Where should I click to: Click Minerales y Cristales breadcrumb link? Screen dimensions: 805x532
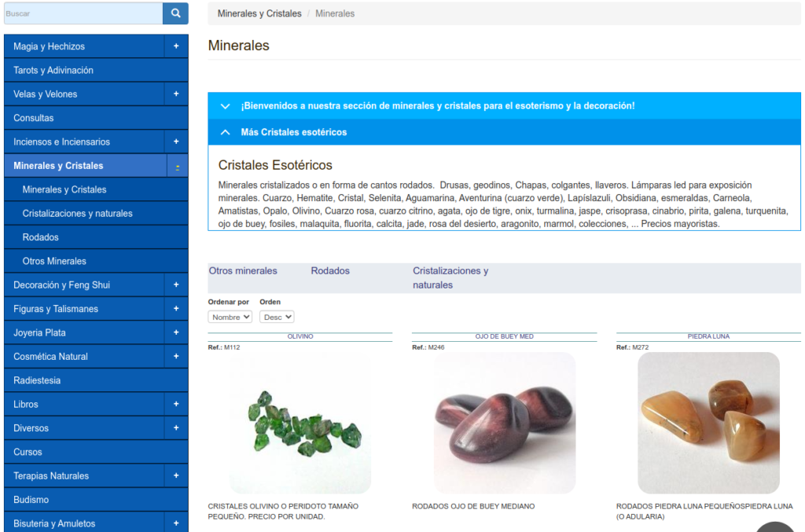259,13
